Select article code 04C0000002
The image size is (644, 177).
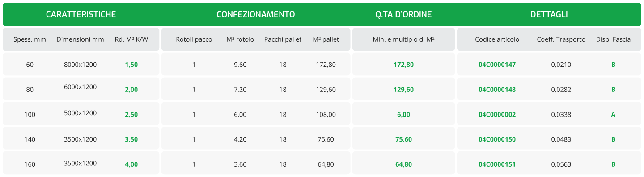coord(497,115)
